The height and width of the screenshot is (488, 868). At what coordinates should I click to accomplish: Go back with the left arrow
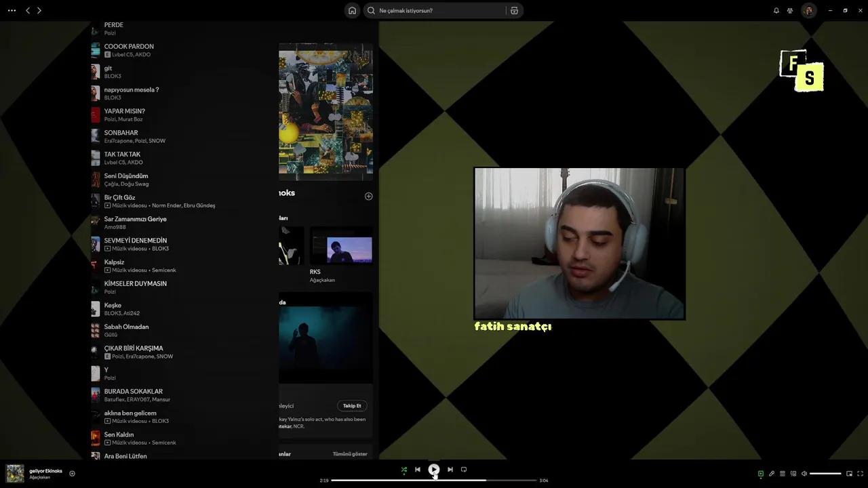(x=28, y=10)
